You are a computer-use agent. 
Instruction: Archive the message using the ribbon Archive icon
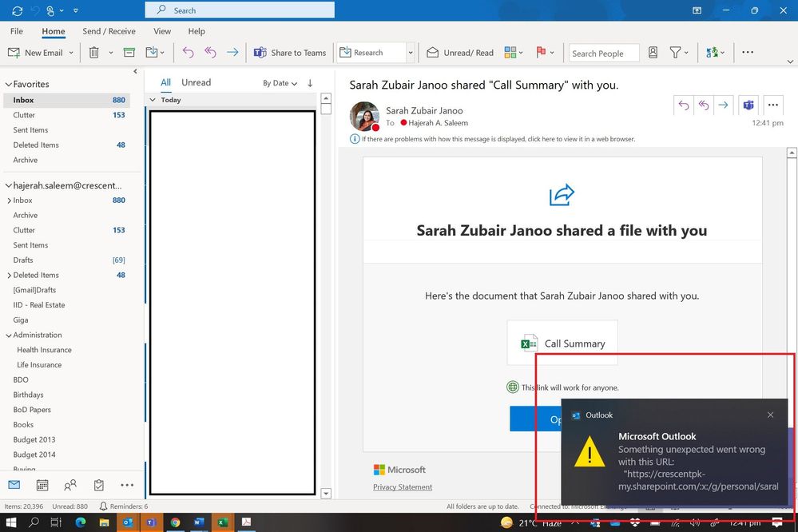(x=129, y=53)
